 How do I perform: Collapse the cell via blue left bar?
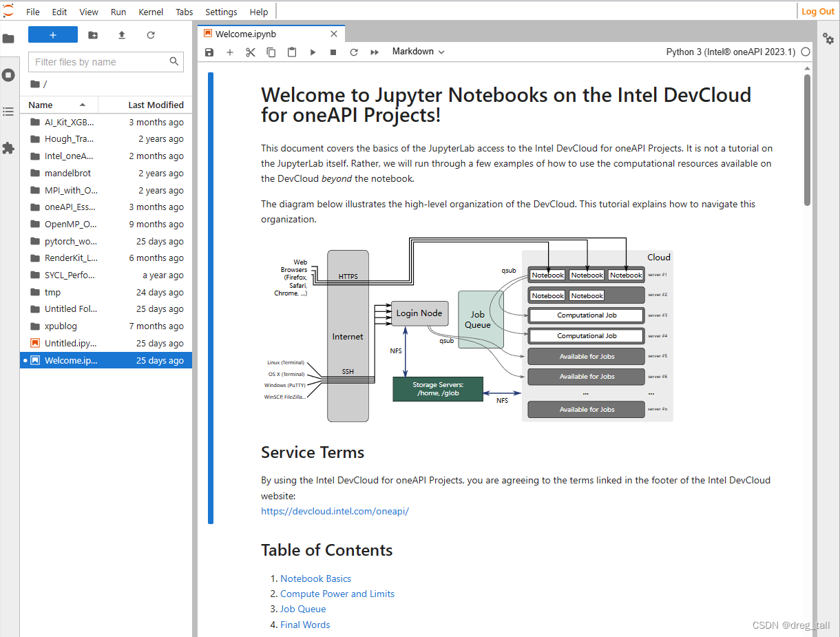tap(211, 297)
